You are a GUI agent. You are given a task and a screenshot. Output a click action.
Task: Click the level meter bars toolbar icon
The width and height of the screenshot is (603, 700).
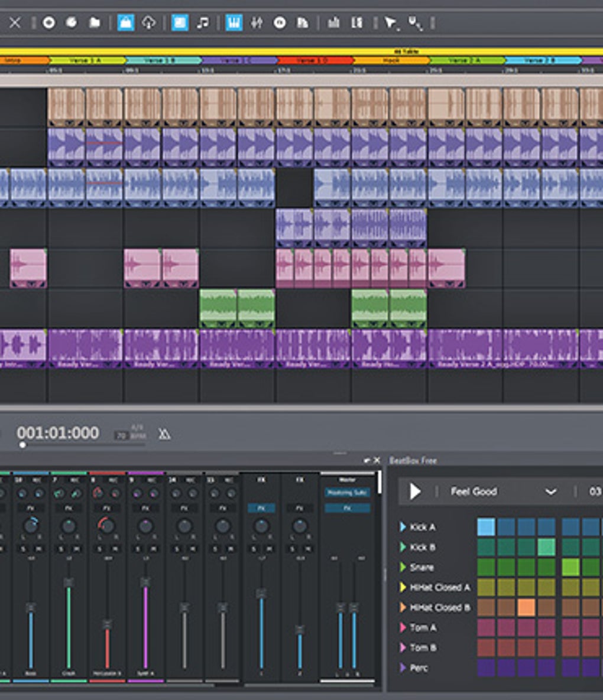point(333,22)
